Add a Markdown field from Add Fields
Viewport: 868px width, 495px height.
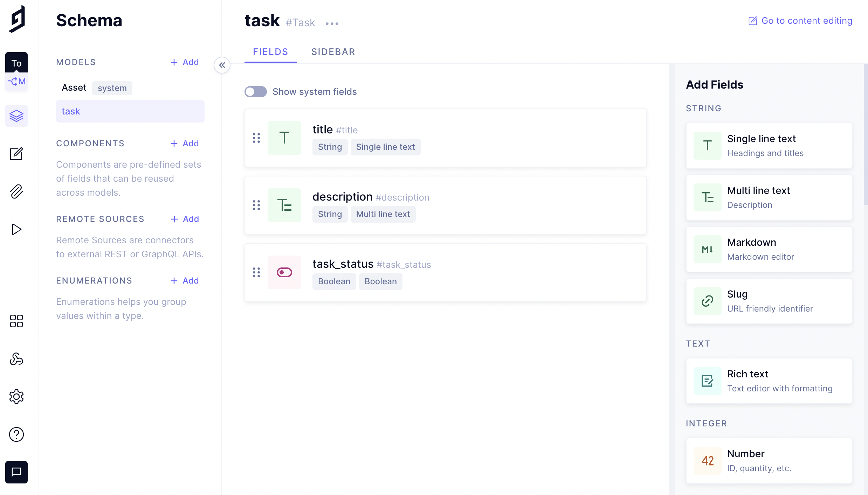click(769, 249)
